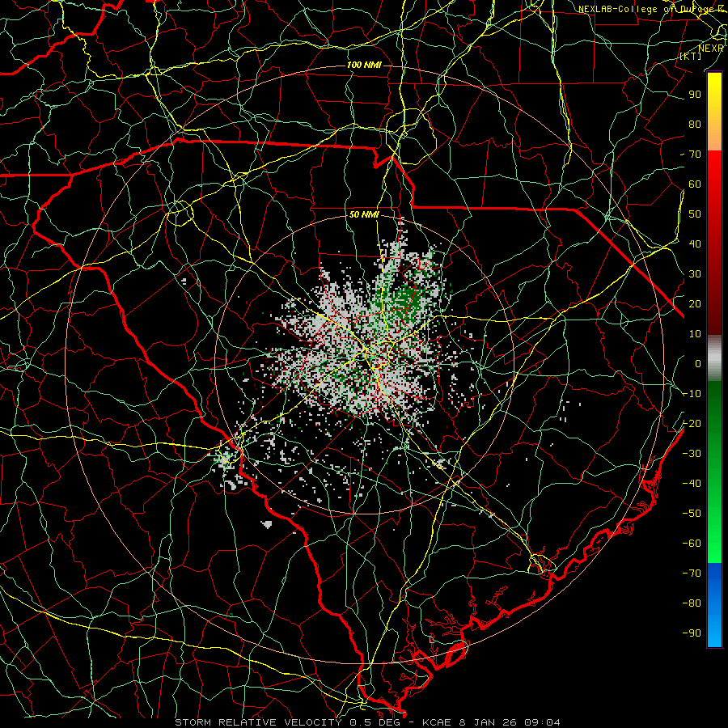Select the NEXLAB-College of DuPage credit text

(x=651, y=9)
